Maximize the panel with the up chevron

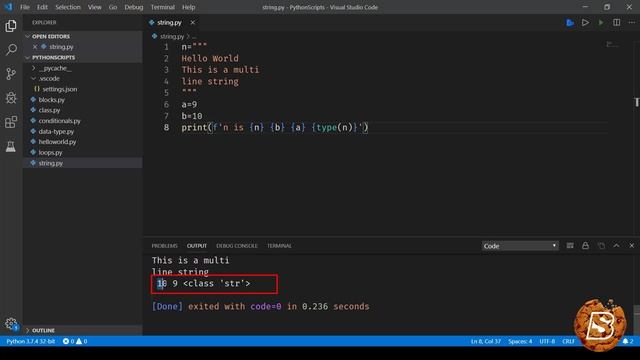click(616, 245)
